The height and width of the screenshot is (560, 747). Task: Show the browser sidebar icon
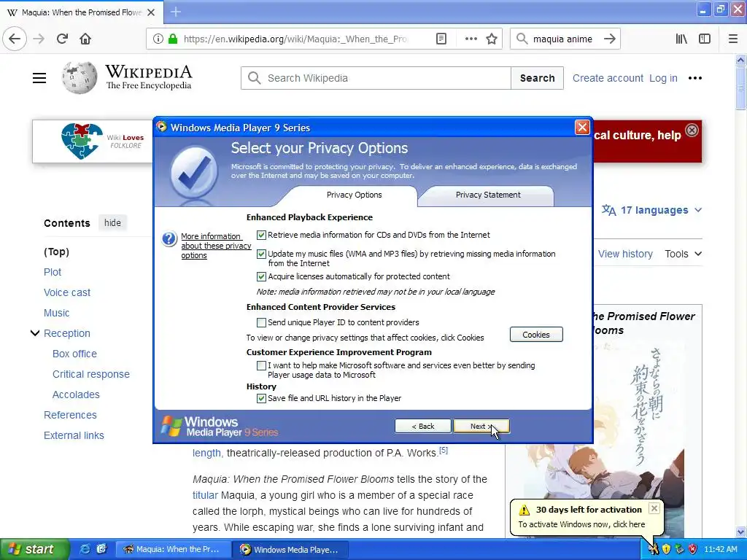click(705, 39)
